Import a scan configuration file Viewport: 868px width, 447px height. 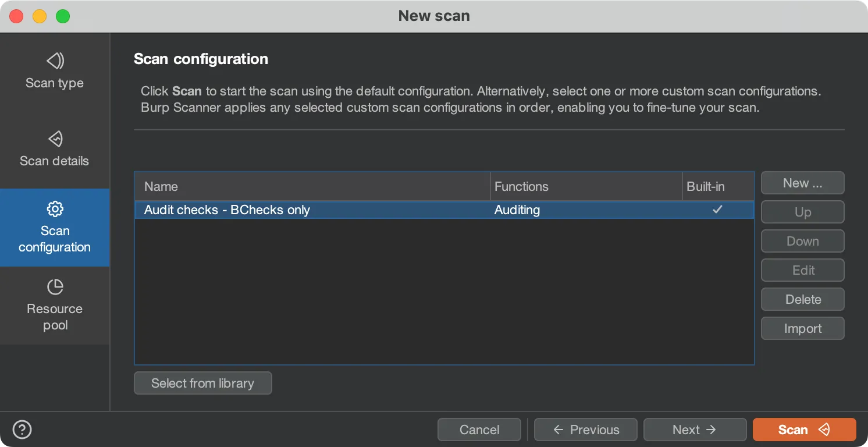coord(802,328)
